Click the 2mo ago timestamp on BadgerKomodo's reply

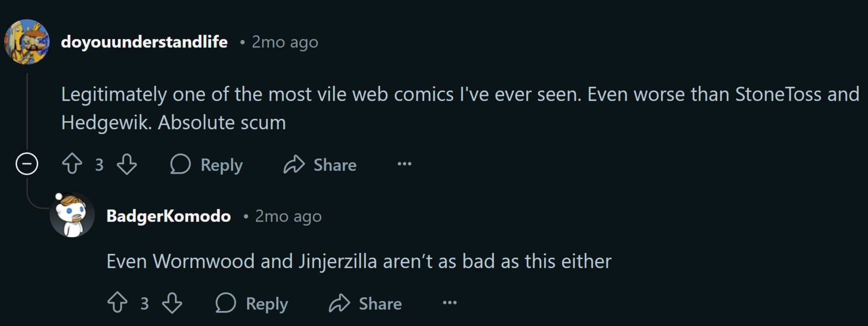pos(288,216)
